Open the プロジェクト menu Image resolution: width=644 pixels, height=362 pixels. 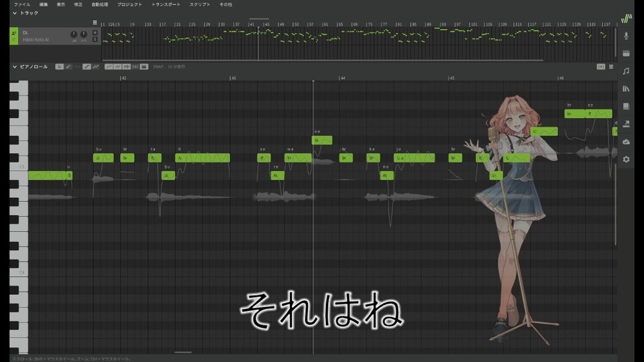[129, 5]
